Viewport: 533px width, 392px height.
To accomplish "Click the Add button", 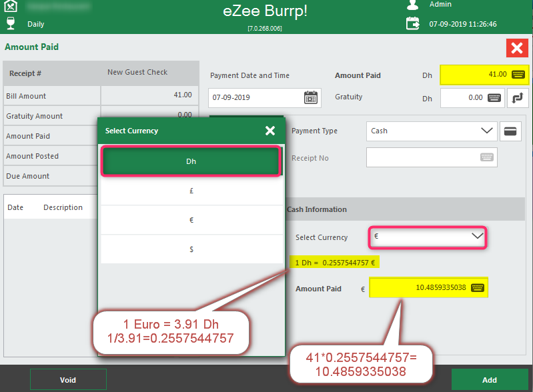I will 490,380.
